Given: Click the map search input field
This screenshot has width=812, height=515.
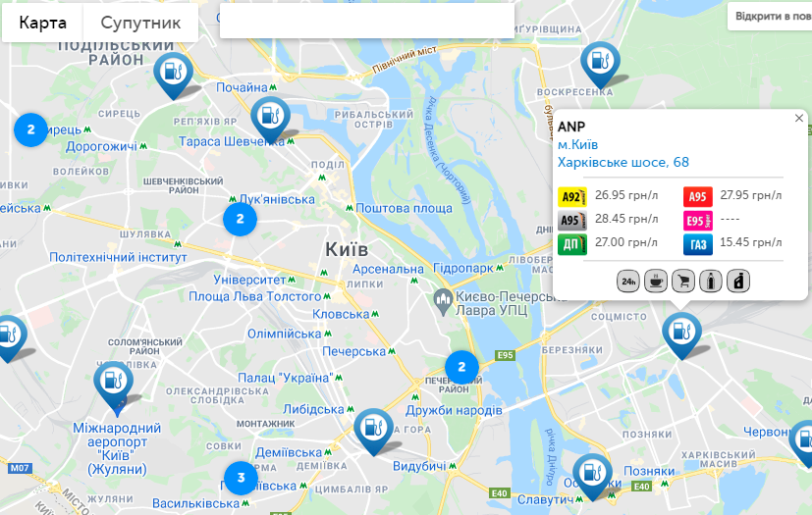Looking at the screenshot, I should coord(367,21).
